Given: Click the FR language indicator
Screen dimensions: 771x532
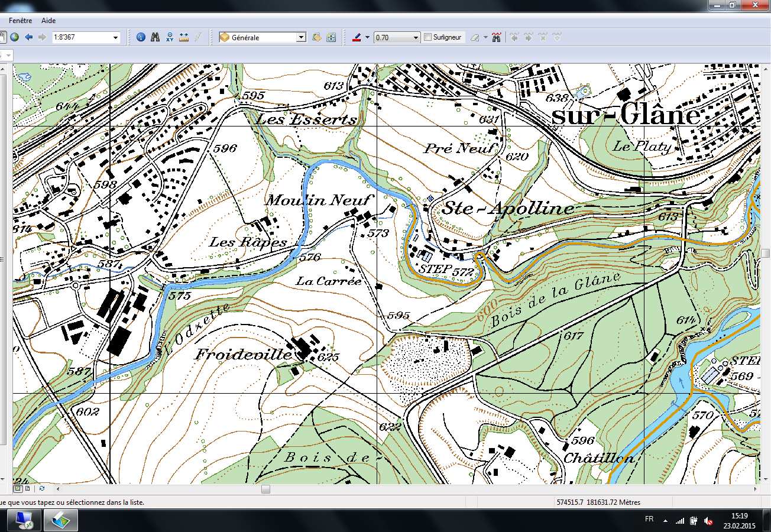Looking at the screenshot, I should [649, 519].
